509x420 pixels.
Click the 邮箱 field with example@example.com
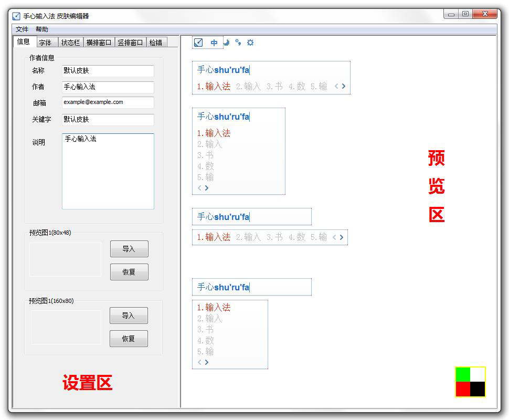coord(108,102)
